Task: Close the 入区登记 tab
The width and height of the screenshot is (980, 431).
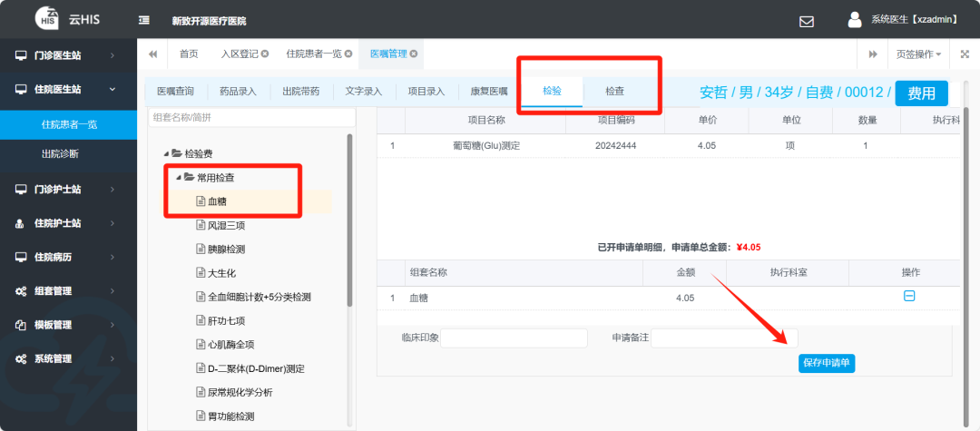Action: click(x=265, y=54)
